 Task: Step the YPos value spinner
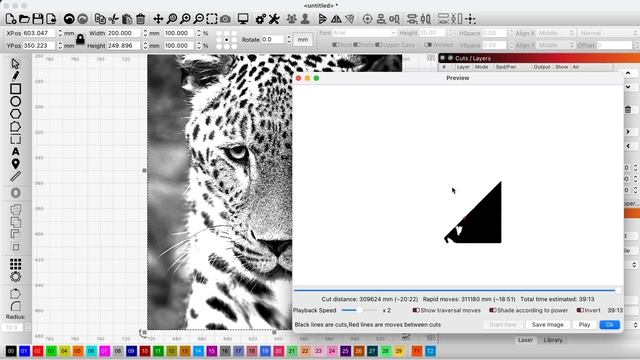coord(60,45)
